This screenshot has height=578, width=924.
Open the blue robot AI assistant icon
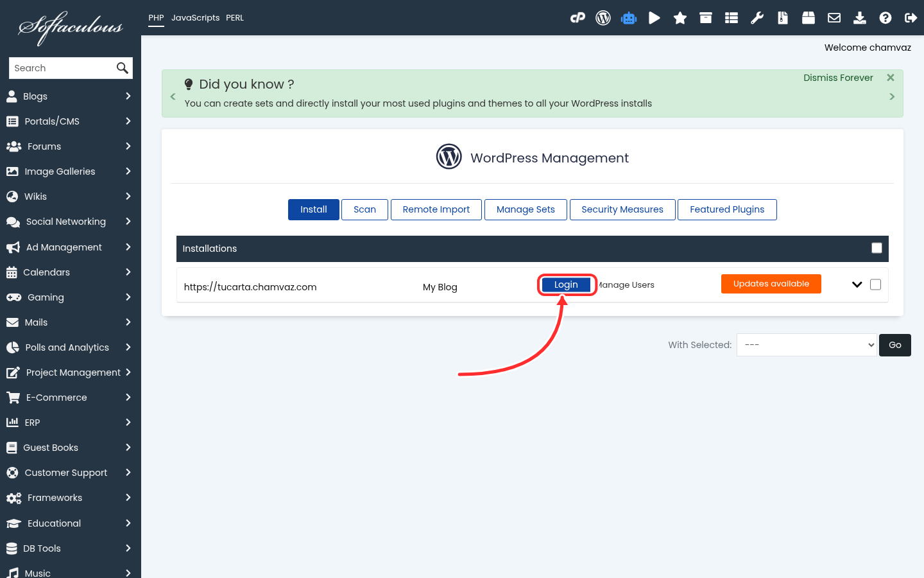point(629,18)
